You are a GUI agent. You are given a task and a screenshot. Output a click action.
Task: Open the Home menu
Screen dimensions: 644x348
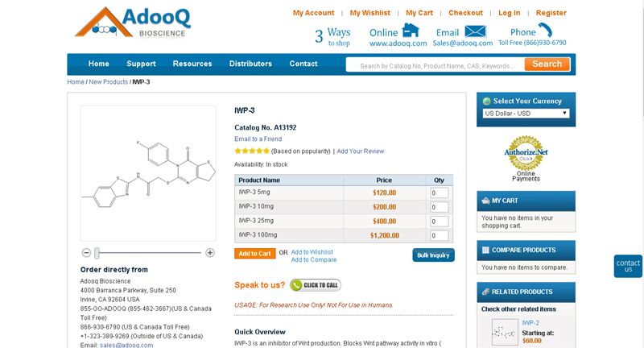98,64
